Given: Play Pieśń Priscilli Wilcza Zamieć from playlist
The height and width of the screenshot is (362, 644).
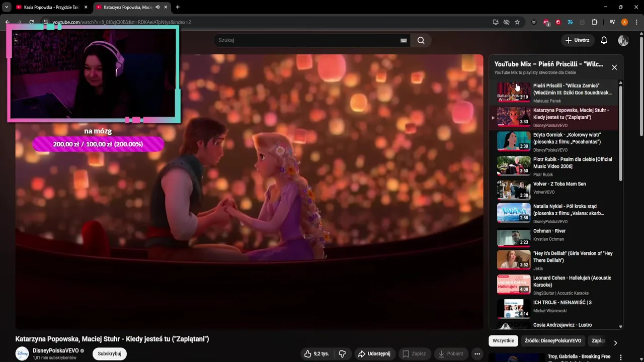Looking at the screenshot, I should point(553,93).
